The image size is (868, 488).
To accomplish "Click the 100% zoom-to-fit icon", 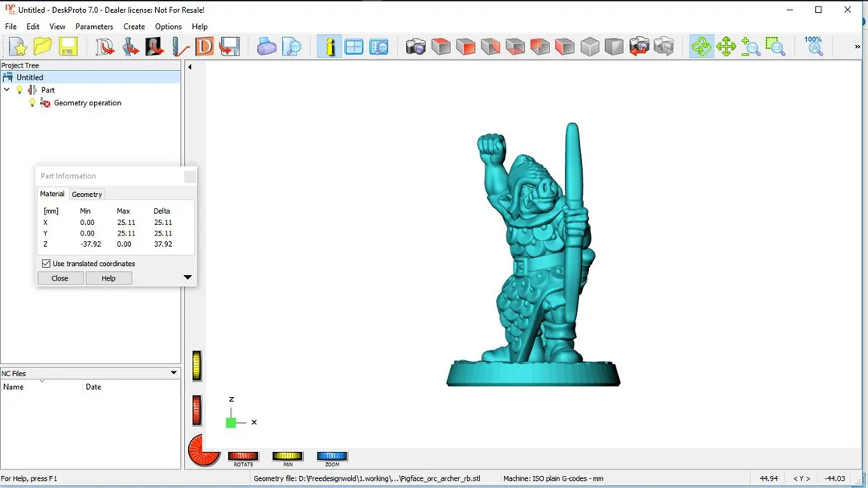I will pyautogui.click(x=813, y=46).
